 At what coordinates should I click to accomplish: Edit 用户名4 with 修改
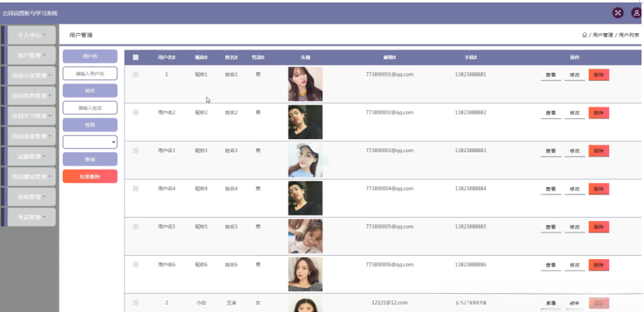[x=574, y=189]
